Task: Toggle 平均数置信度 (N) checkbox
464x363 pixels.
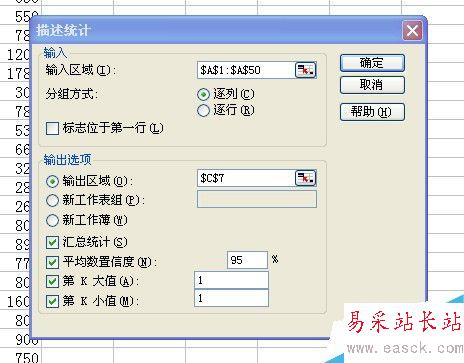Action: click(x=52, y=262)
